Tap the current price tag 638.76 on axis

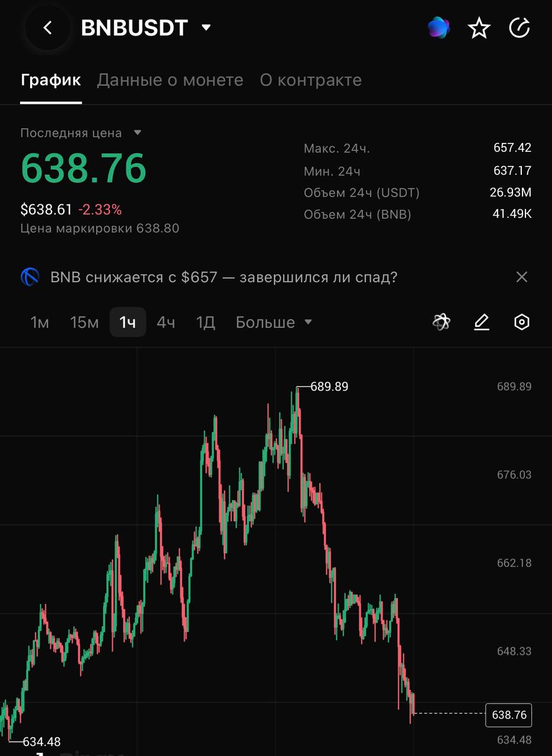tap(509, 715)
